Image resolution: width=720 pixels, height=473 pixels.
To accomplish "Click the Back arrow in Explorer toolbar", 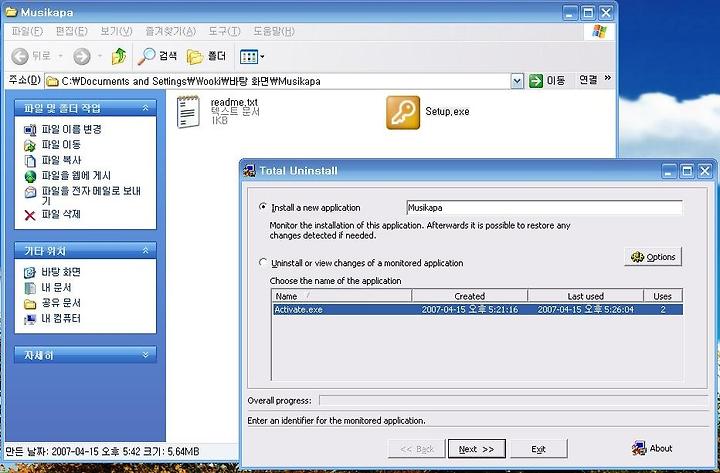I will tap(20, 56).
